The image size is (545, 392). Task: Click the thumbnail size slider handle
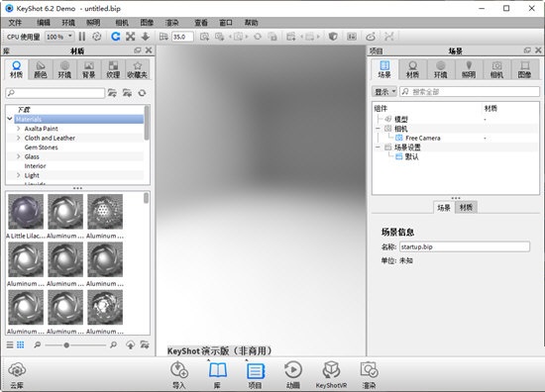click(x=66, y=345)
